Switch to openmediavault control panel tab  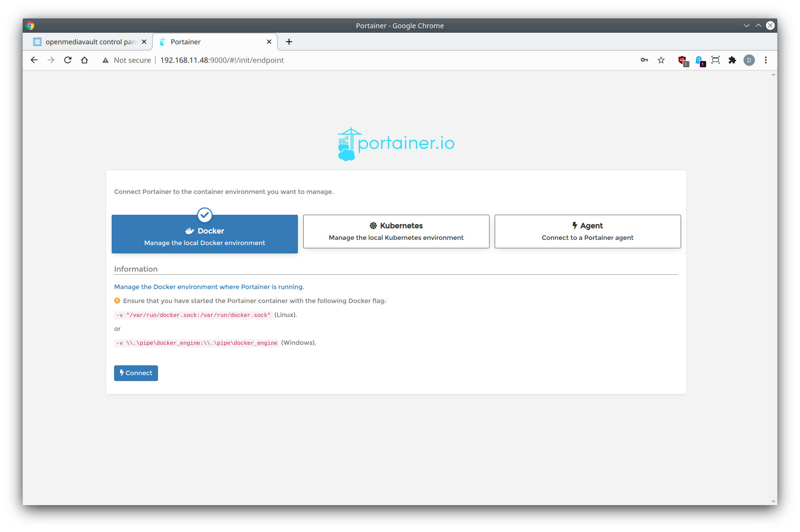click(x=90, y=42)
